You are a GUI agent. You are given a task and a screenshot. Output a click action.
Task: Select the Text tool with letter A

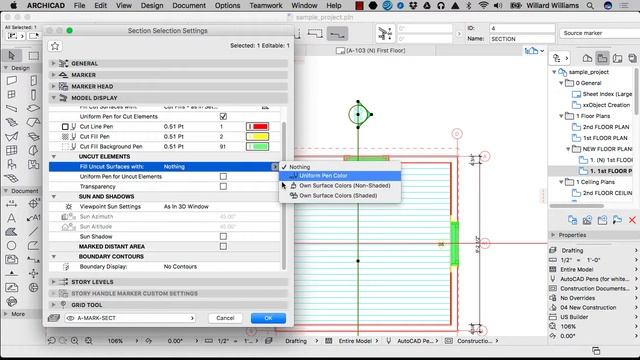(x=11, y=218)
